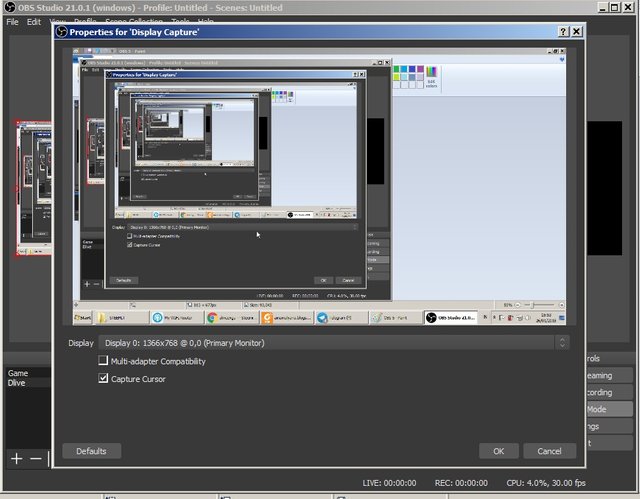
Task: Click the "Properties for 'Display Capture'" title text
Action: pos(134,32)
